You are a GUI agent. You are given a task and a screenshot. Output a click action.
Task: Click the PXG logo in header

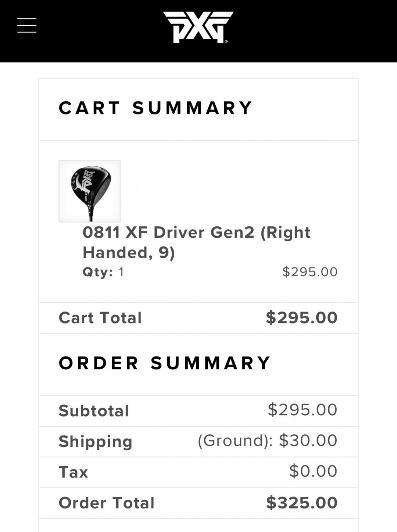[198, 27]
